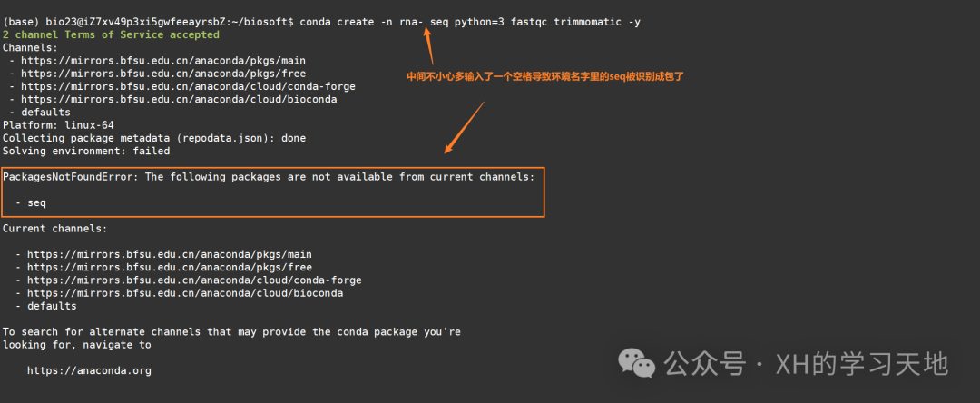Click the 公众号 · XH的学习天地 watermark text
Image resolution: width=980 pixels, height=403 pixels.
(807, 364)
